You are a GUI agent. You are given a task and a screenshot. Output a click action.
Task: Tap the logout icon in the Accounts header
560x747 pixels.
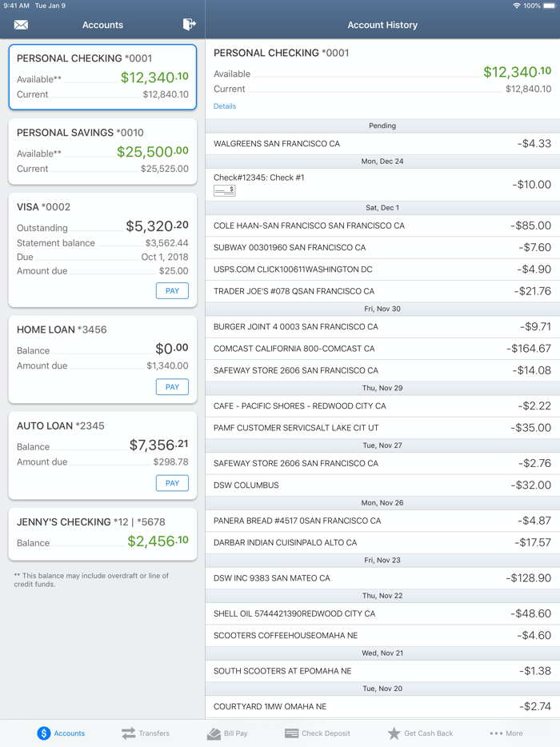point(189,25)
